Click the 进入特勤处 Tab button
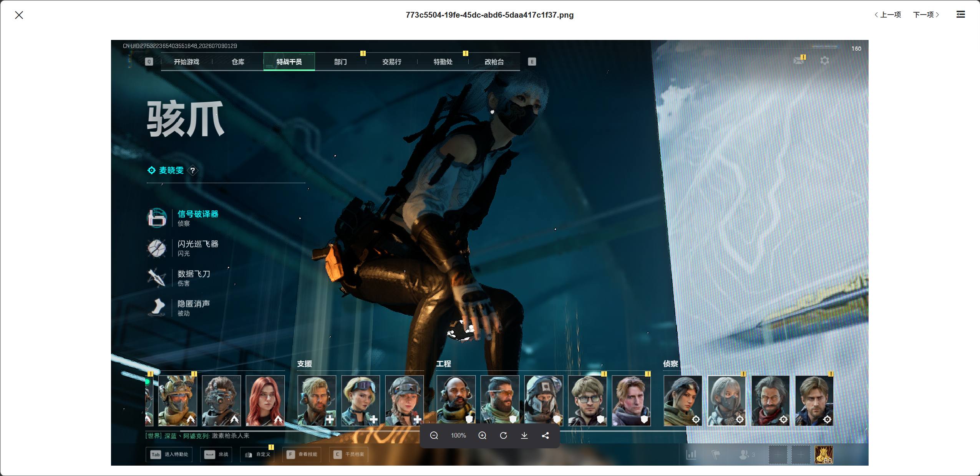Screen dimensions: 980x476 pos(169,455)
